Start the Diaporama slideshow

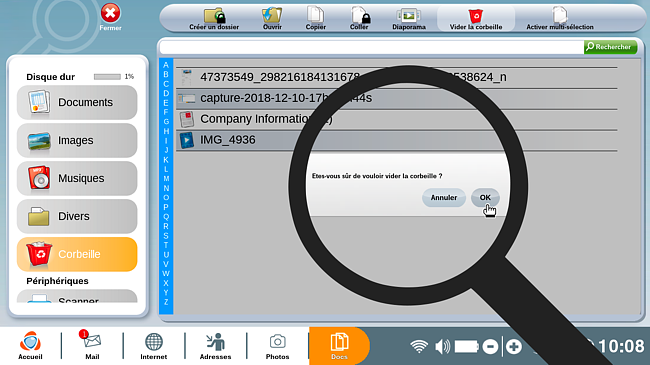point(409,19)
